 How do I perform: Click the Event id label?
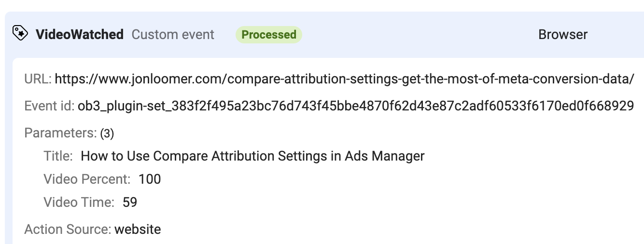(50, 106)
